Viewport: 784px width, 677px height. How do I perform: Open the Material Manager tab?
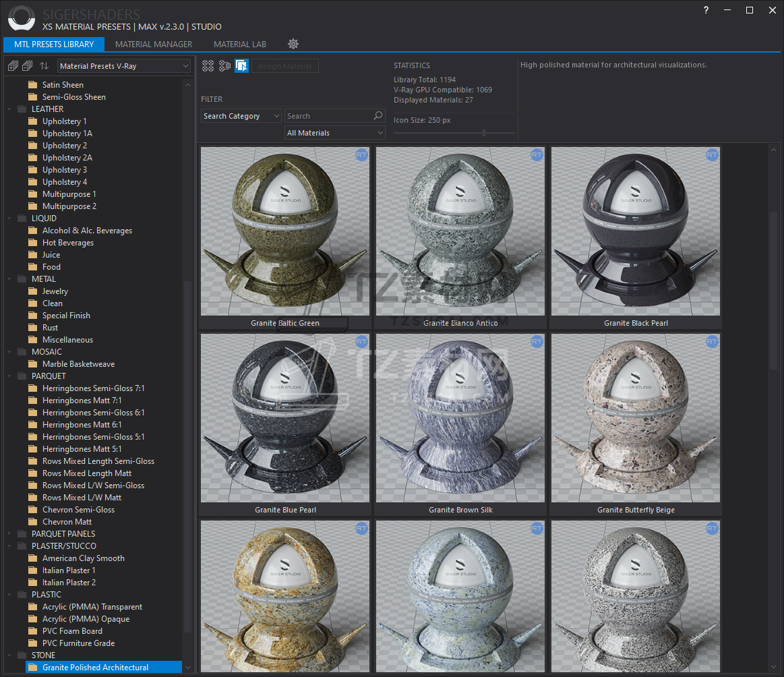154,44
